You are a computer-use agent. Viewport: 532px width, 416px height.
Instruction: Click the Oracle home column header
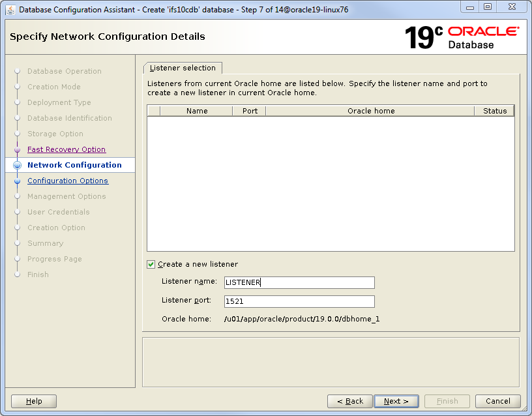(370, 111)
